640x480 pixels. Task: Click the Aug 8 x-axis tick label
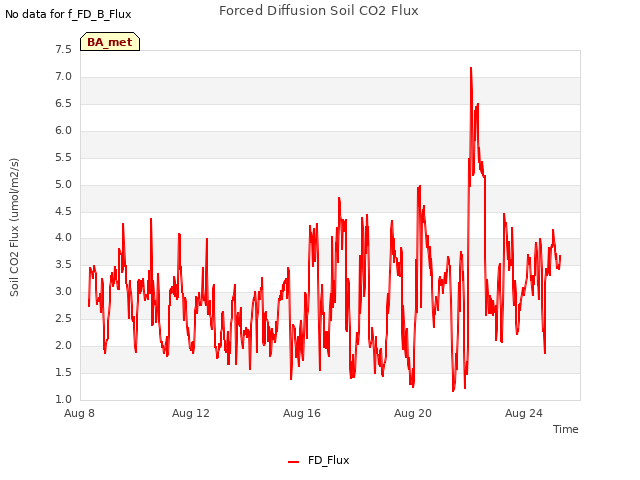79,413
